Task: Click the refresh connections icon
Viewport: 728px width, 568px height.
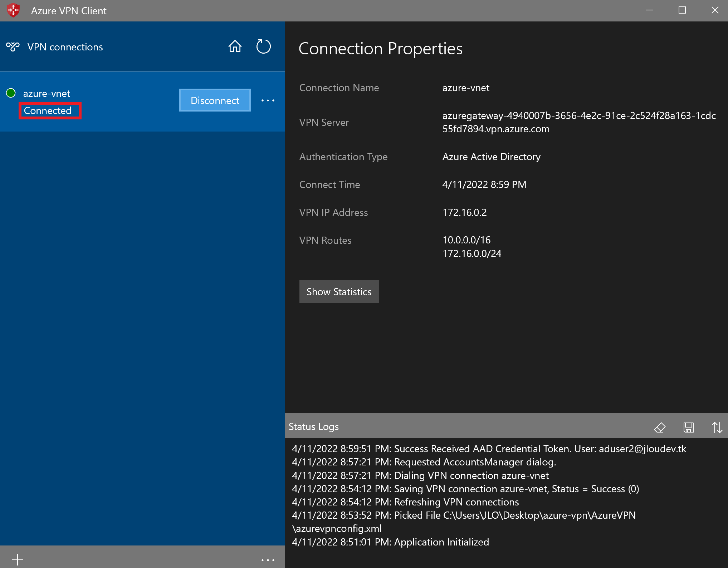Action: click(264, 46)
